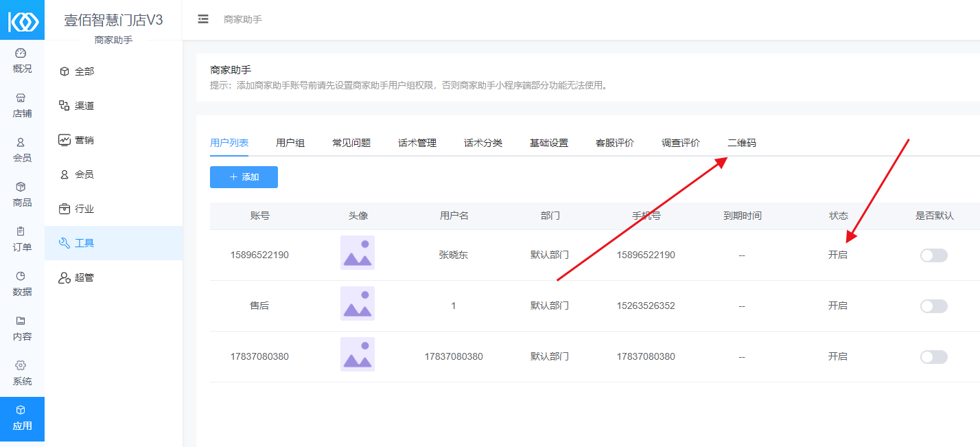Open the 数据 data section
Image resolution: width=980 pixels, height=447 pixels.
click(x=22, y=284)
